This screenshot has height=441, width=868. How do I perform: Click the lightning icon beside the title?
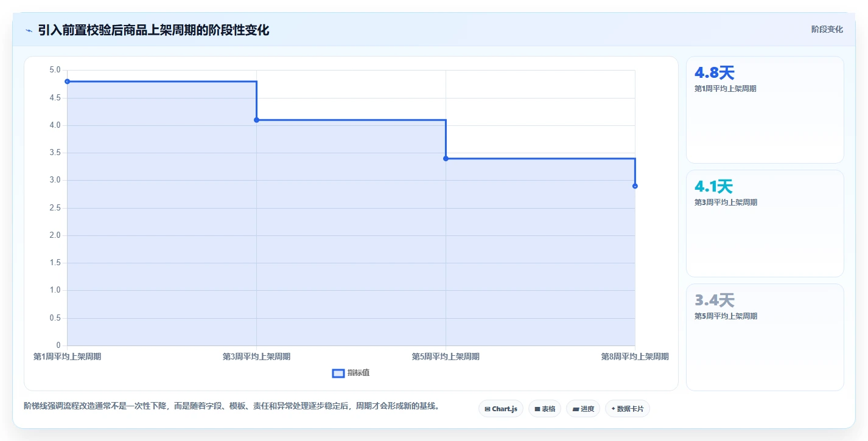[29, 30]
